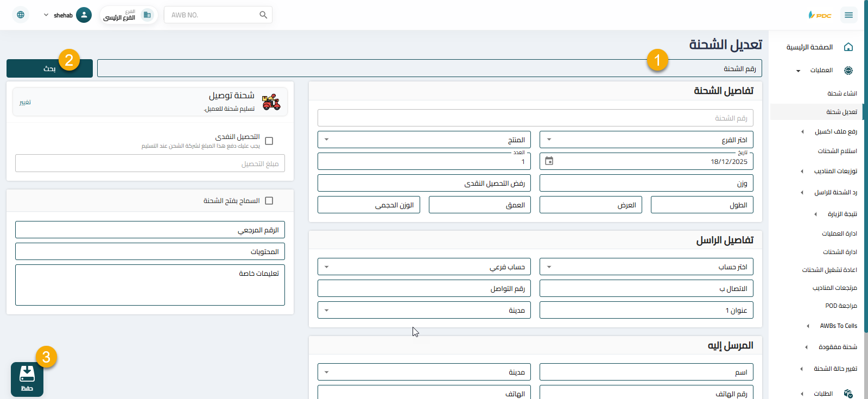Collapse the العمليات sidebar section arrow

point(798,71)
